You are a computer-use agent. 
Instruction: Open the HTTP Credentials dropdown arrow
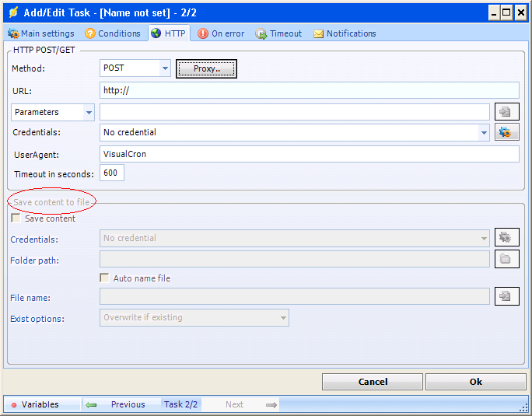tap(484, 133)
